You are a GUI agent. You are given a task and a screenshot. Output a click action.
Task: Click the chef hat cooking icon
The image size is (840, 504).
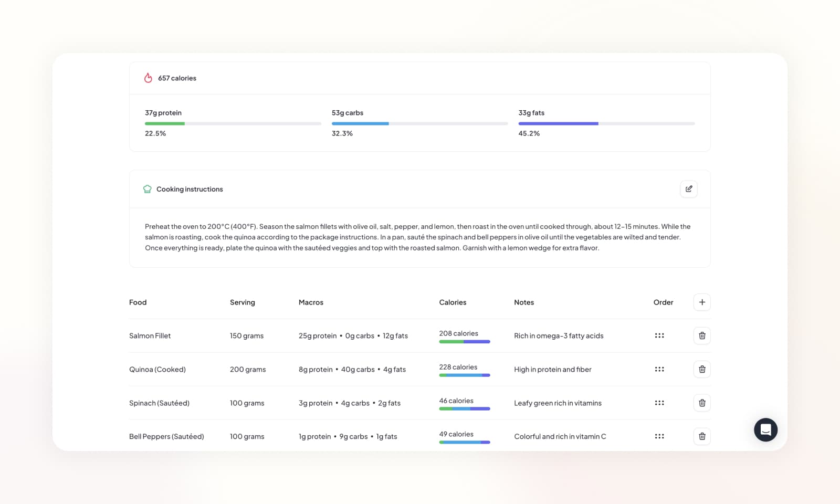148,189
